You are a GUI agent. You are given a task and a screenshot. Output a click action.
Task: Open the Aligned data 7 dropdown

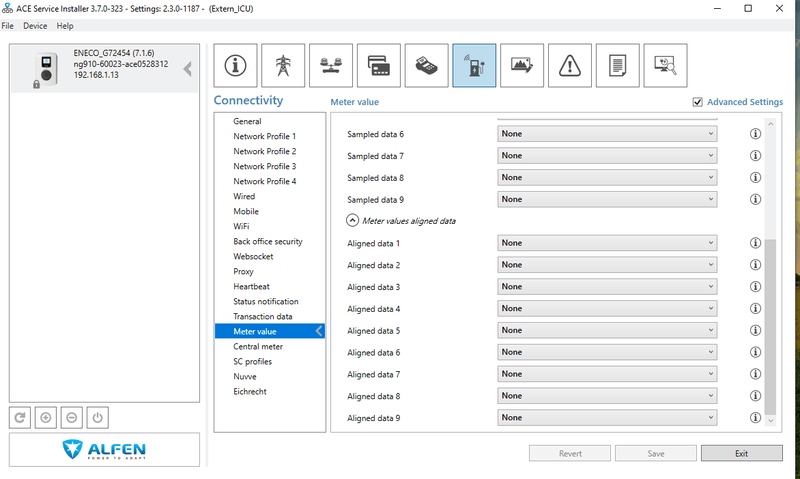pos(607,374)
